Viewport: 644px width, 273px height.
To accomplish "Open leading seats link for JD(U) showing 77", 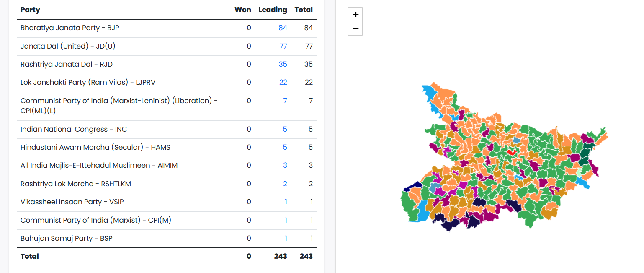I will point(283,46).
